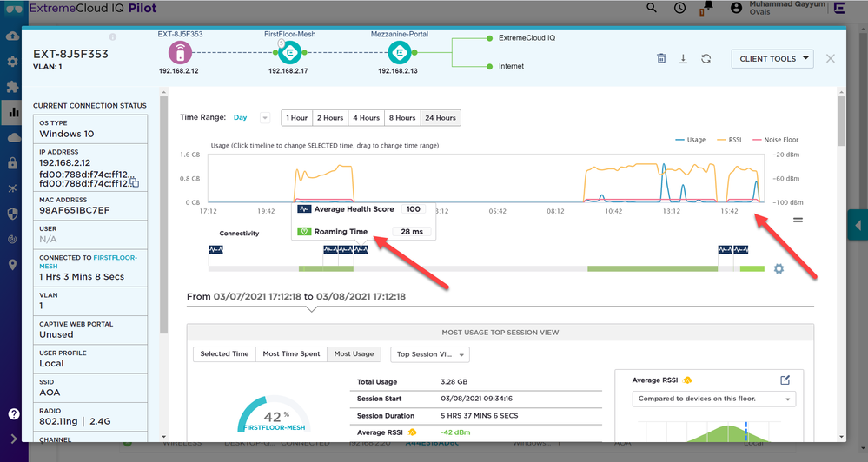Viewport: 868px width, 462px height.
Task: Open the shield icon in the sidebar
Action: click(13, 214)
